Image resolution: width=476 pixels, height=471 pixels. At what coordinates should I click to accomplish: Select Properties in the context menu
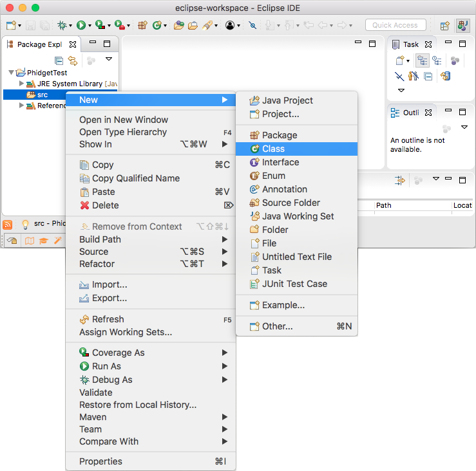(100, 461)
